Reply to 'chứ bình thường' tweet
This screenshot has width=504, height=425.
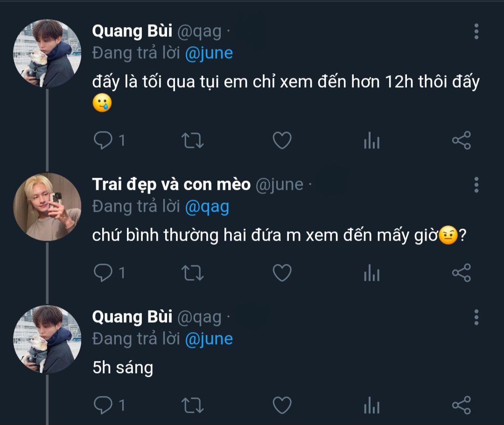[103, 273]
